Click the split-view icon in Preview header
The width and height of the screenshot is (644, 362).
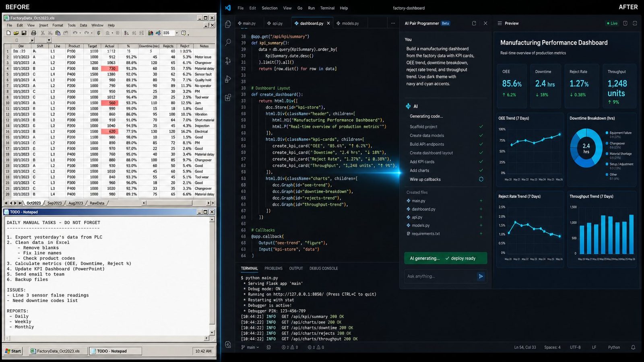pyautogui.click(x=625, y=23)
